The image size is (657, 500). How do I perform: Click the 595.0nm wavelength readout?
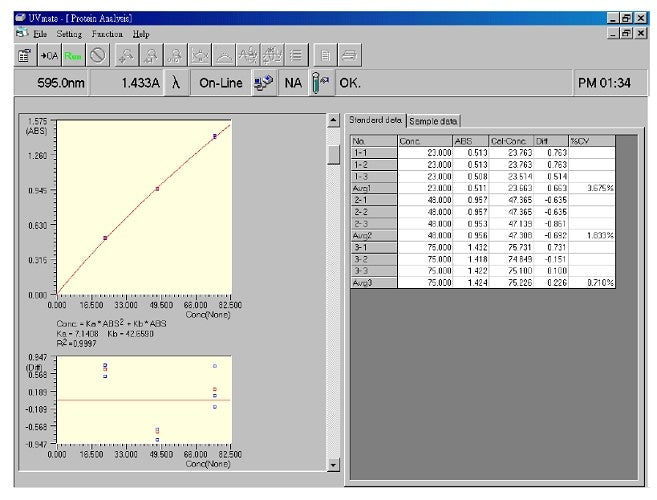52,83
